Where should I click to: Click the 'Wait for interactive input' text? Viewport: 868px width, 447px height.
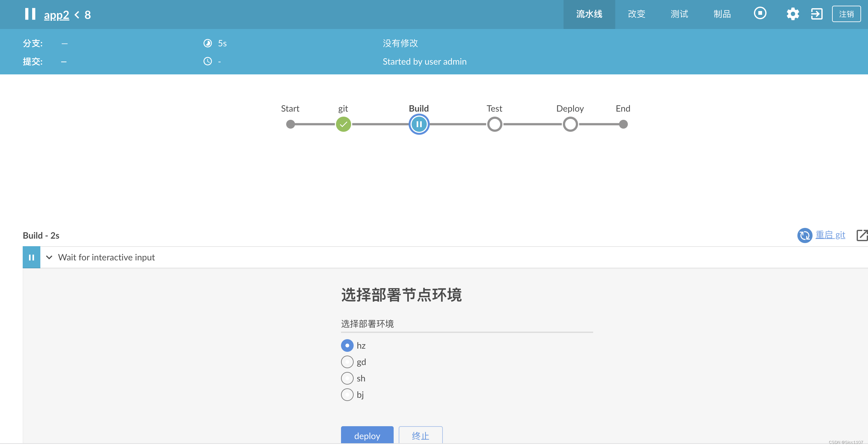[106, 258]
